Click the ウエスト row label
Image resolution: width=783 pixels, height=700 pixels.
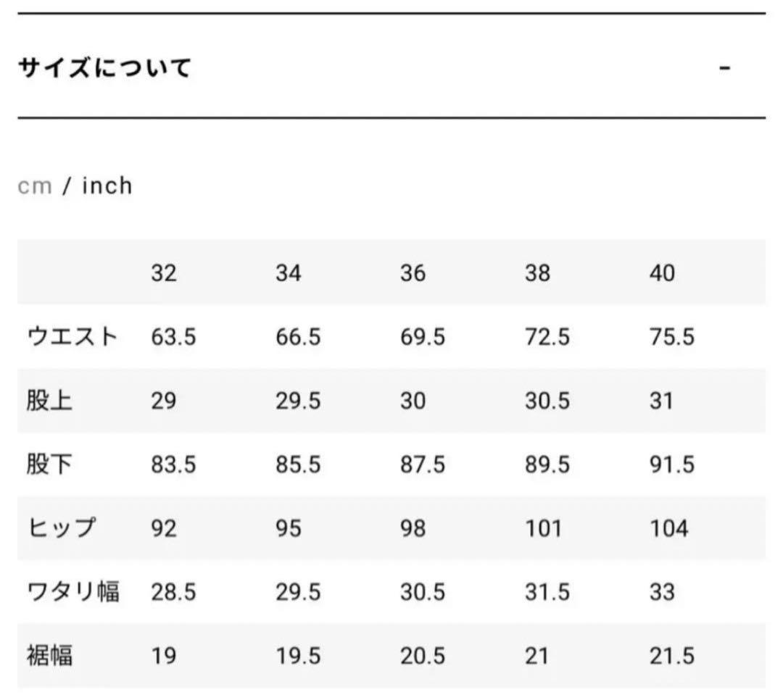click(72, 336)
